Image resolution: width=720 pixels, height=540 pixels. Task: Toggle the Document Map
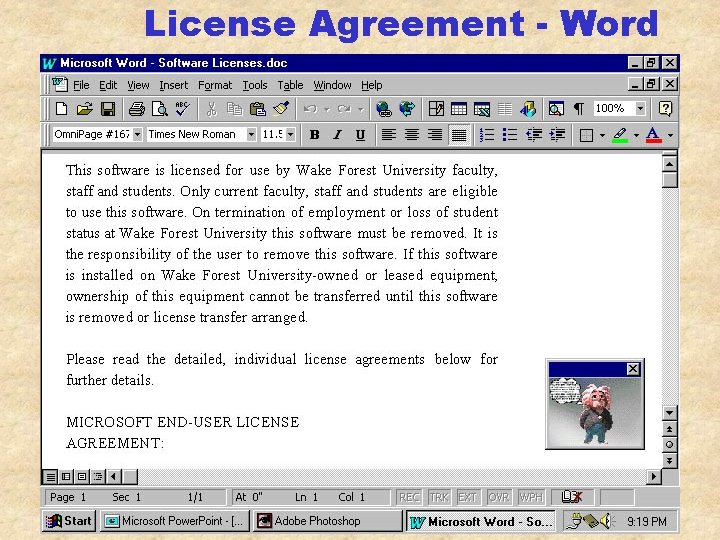click(556, 109)
